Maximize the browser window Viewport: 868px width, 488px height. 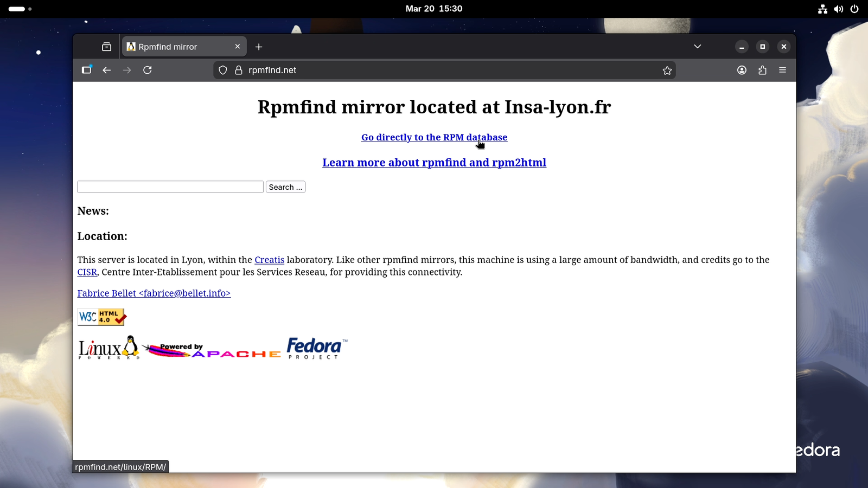pyautogui.click(x=763, y=47)
